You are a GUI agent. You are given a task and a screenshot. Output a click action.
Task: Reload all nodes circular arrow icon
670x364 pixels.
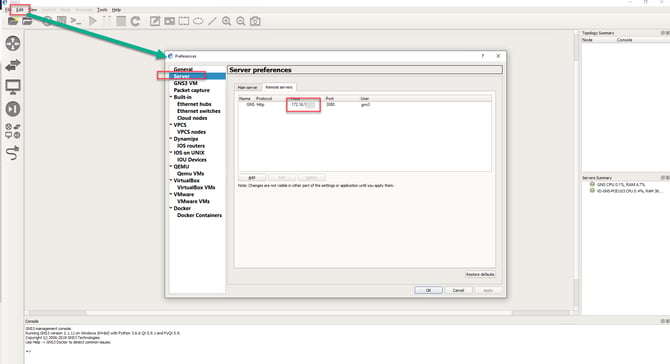[x=135, y=21]
